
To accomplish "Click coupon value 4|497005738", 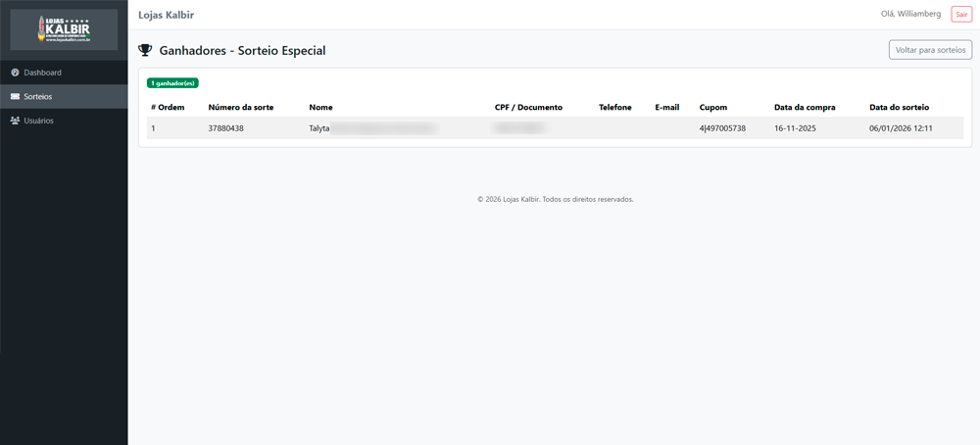I will tap(722, 128).
